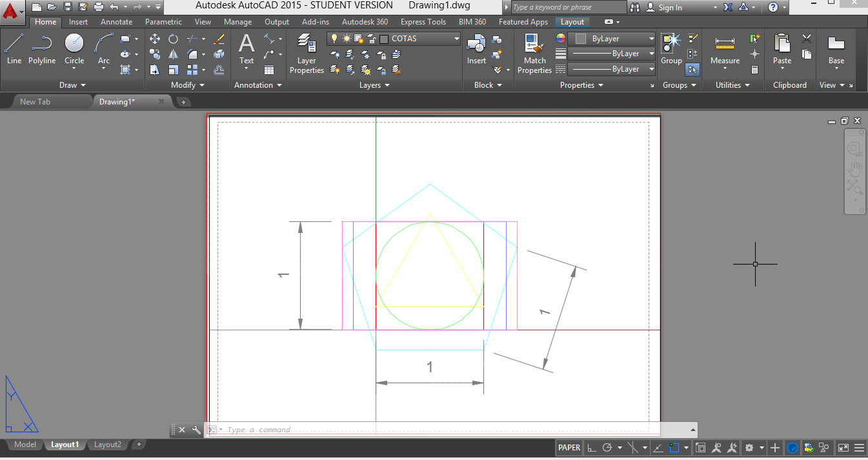Click the Rotate tool icon
The width and height of the screenshot is (868, 460).
(173, 39)
